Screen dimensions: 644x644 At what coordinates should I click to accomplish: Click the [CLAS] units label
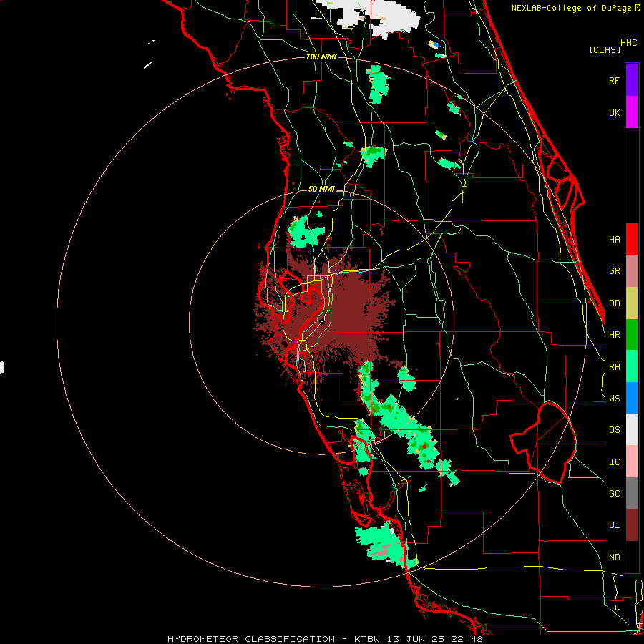[604, 49]
